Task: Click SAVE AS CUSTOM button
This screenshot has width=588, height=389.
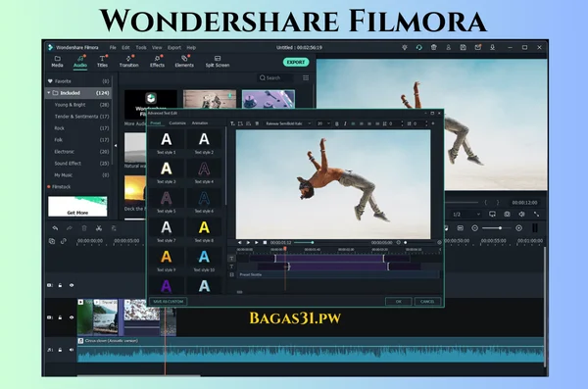Action: coord(169,302)
